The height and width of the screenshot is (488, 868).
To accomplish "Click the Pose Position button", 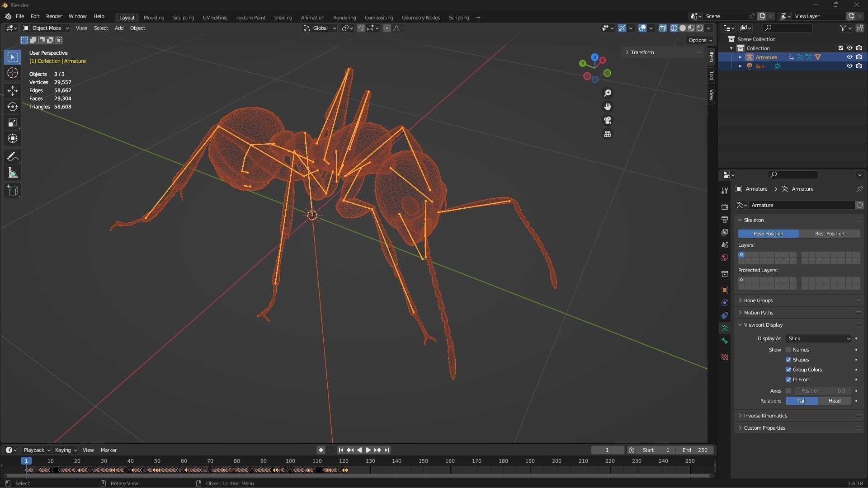I will click(x=768, y=234).
